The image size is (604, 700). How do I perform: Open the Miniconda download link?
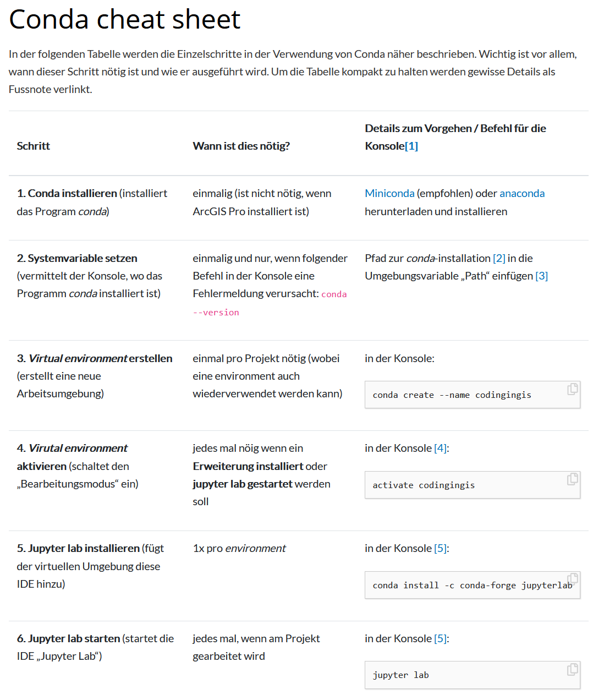(389, 193)
